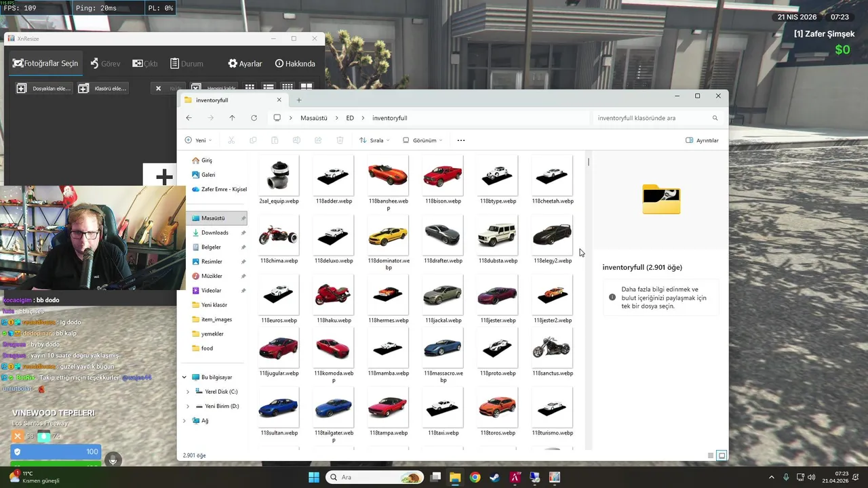The image size is (868, 488).
Task: Select 118chima.webp motorcycle thumbnail
Action: click(279, 236)
